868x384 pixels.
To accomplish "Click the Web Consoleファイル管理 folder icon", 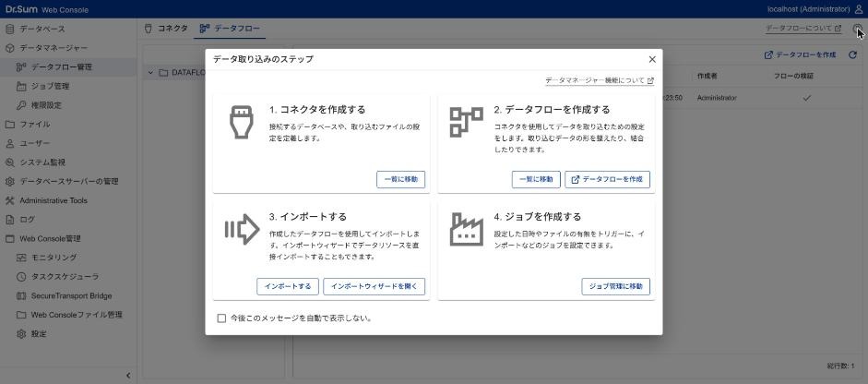I will click(21, 315).
